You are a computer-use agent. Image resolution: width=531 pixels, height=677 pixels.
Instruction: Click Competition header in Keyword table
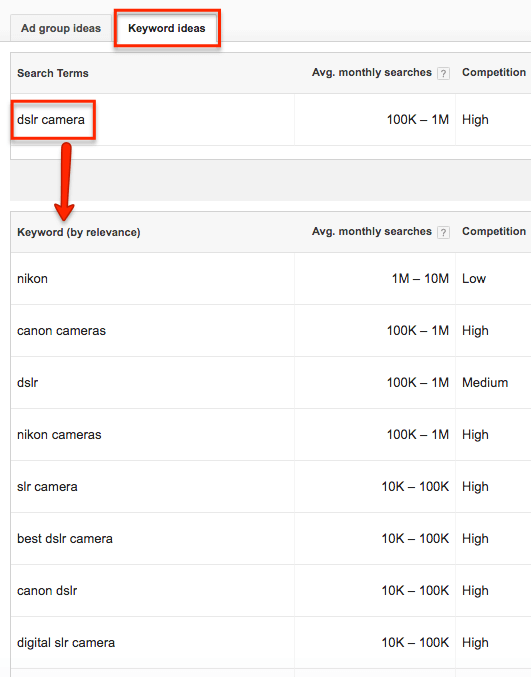point(494,231)
